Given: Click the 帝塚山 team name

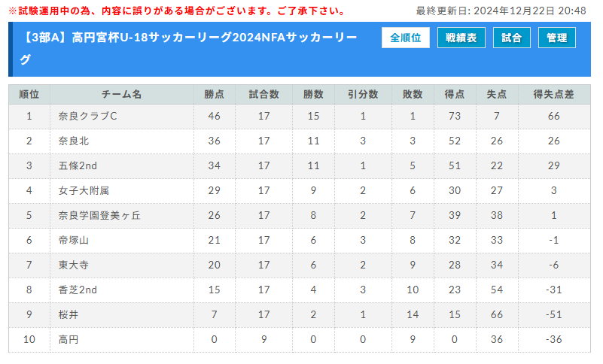Looking at the screenshot, I should pos(73,240).
